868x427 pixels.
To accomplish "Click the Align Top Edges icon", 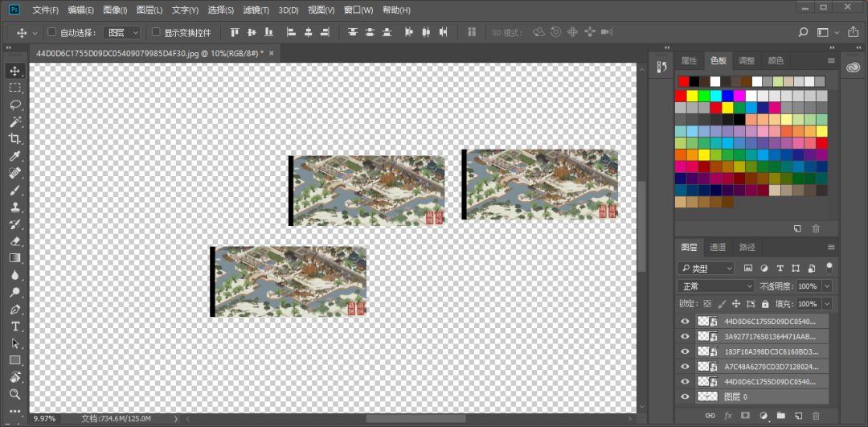I will [235, 33].
